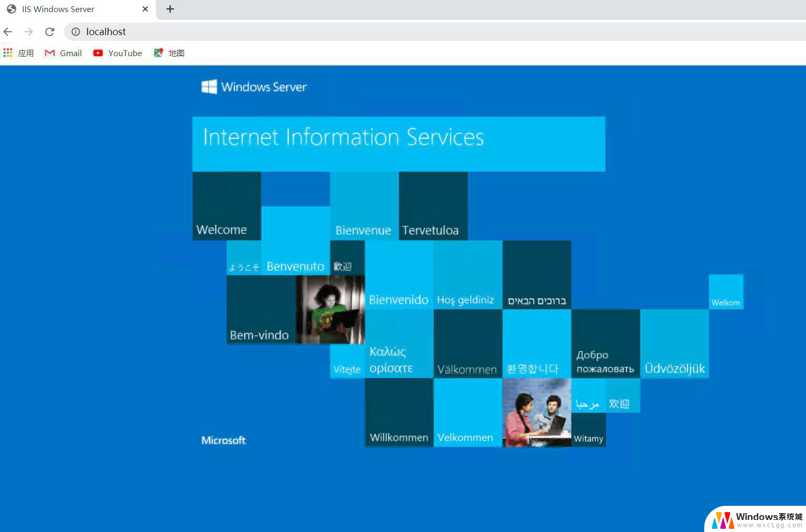Click the Tervetuloa tile
806x532 pixels.
[x=433, y=206]
